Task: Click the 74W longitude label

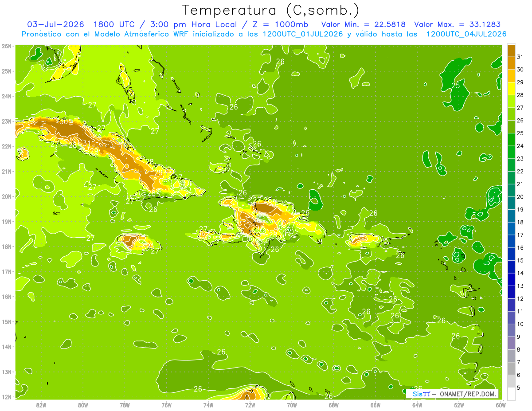Action: 208,405
